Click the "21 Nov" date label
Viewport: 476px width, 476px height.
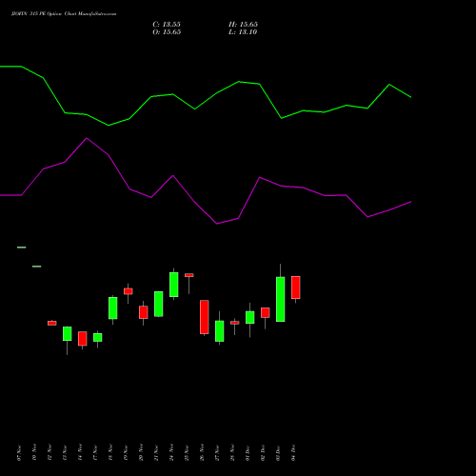coord(157,452)
